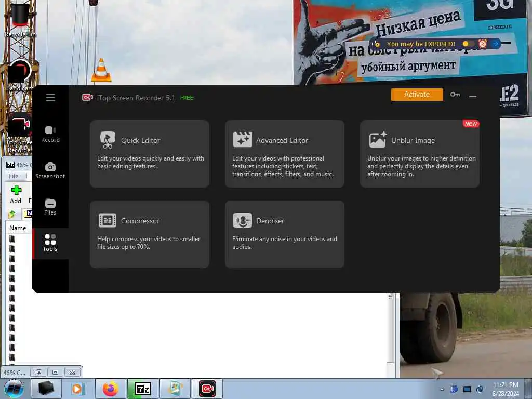Click the blue arrow in EXPOSED notification

[495, 44]
